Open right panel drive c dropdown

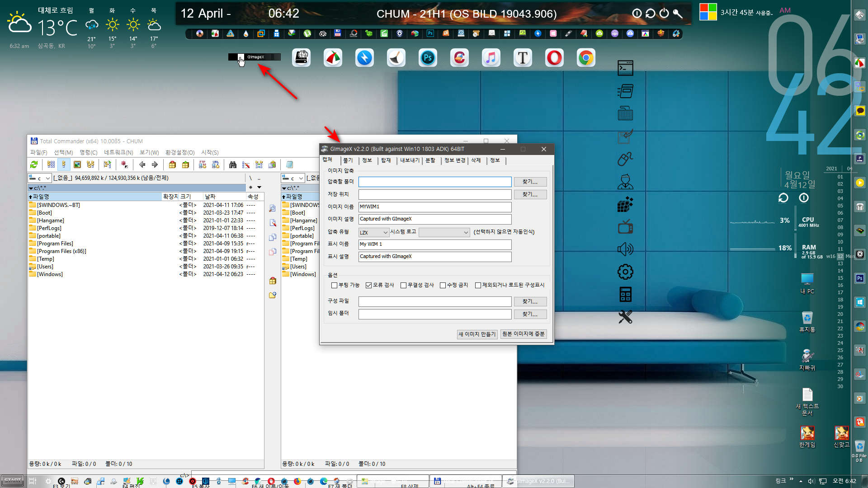coord(293,178)
